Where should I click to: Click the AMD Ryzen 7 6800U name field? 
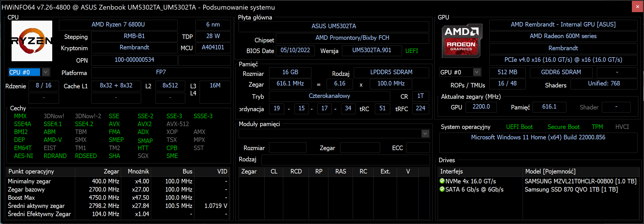point(118,25)
